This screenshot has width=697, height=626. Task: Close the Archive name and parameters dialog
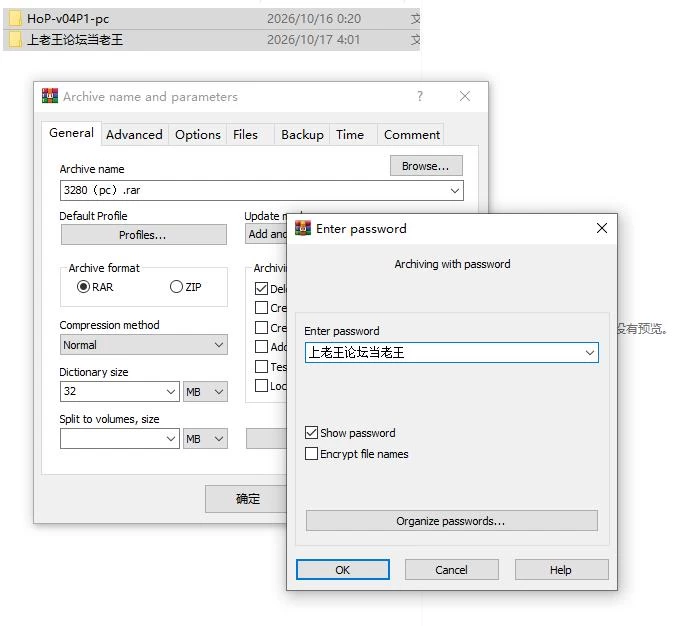[x=465, y=96]
